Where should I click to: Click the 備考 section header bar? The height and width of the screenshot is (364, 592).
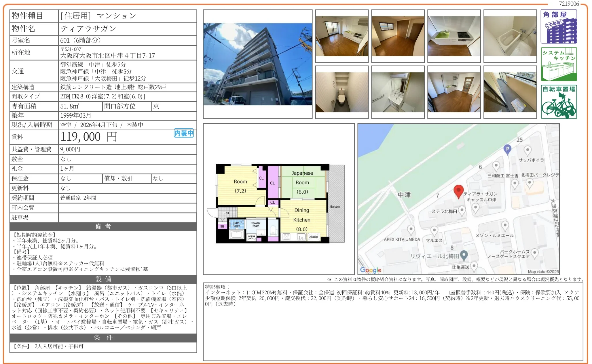[103, 226]
